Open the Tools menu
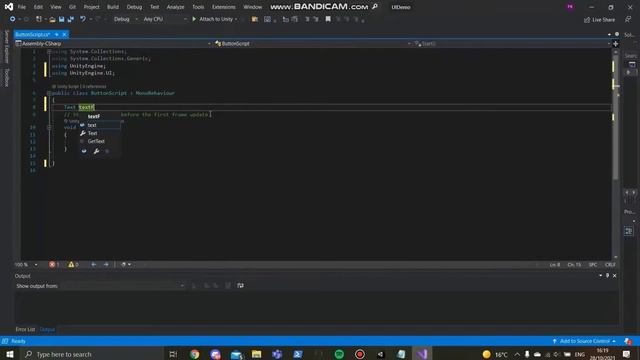This screenshot has height=360, width=640. tap(198, 7)
